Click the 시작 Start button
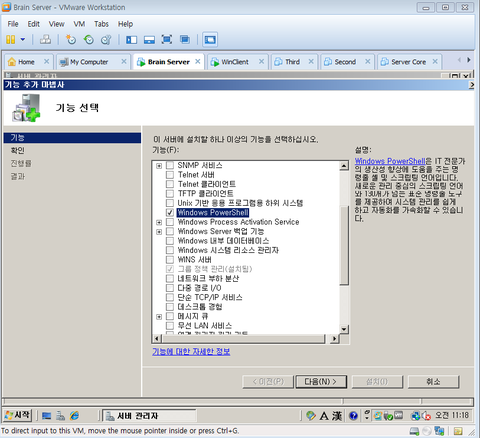The height and width of the screenshot is (438, 480). pyautogui.click(x=18, y=415)
